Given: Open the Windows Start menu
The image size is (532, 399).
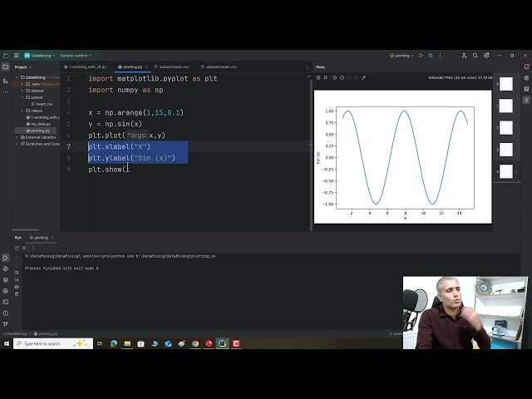Looking at the screenshot, I should pos(7,343).
